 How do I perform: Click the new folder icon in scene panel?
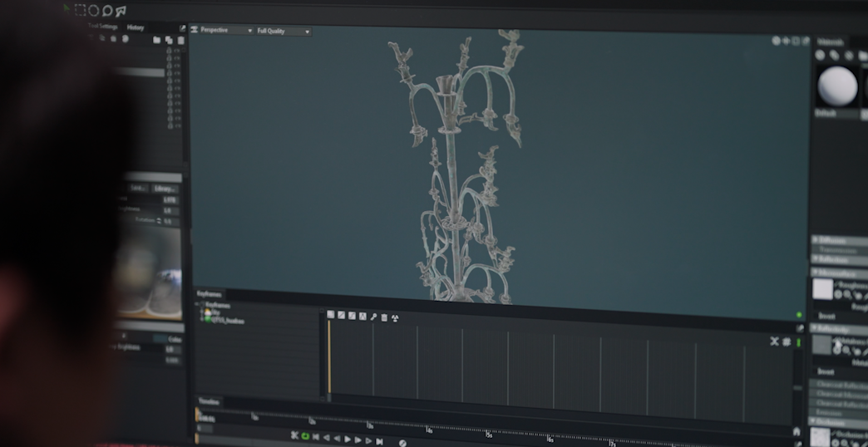pyautogui.click(x=157, y=40)
